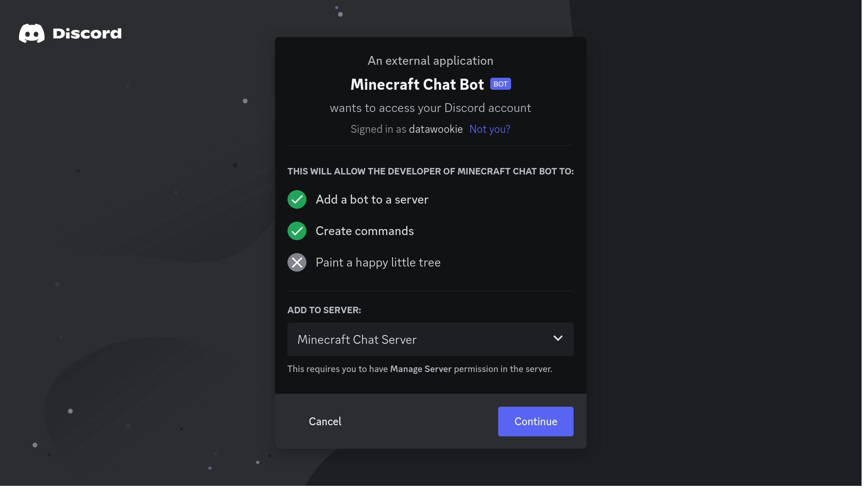Click the Not you? link
This screenshot has height=490, width=868.
[x=489, y=129]
